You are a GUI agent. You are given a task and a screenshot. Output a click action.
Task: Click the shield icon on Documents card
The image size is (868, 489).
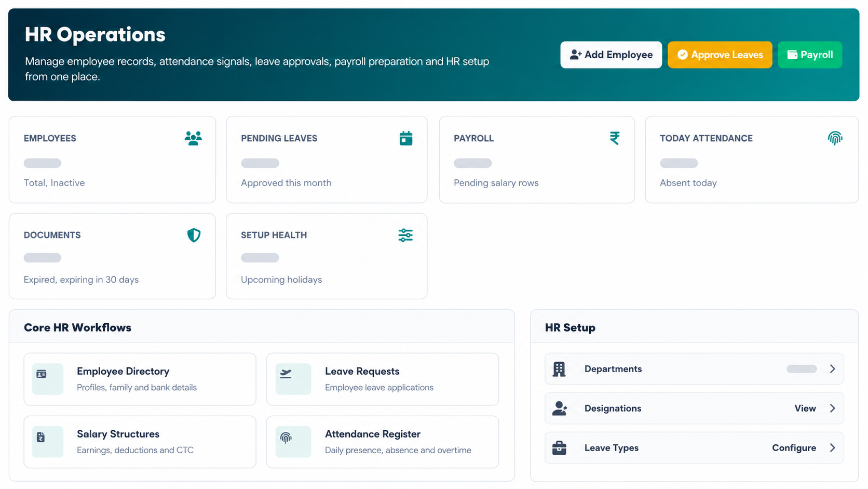(x=194, y=235)
